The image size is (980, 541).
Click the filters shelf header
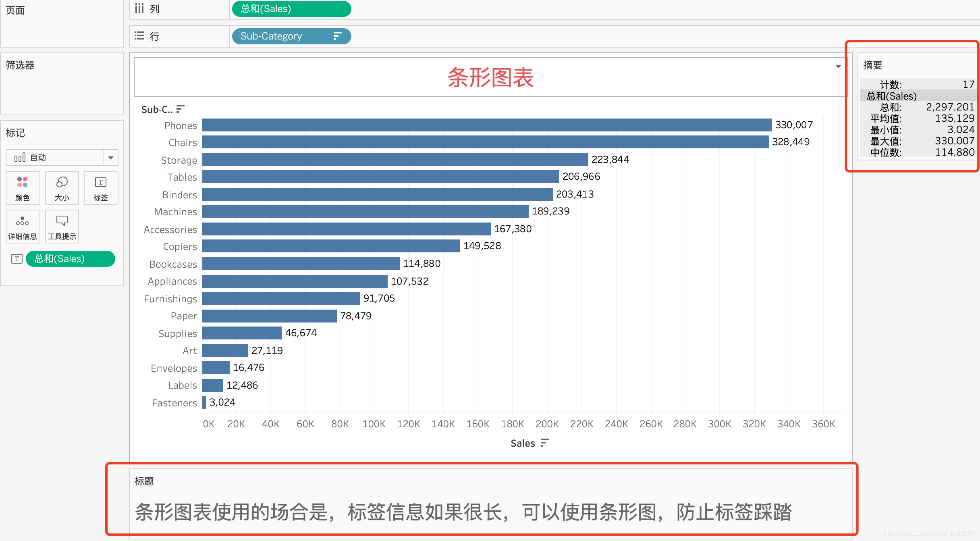tap(20, 65)
